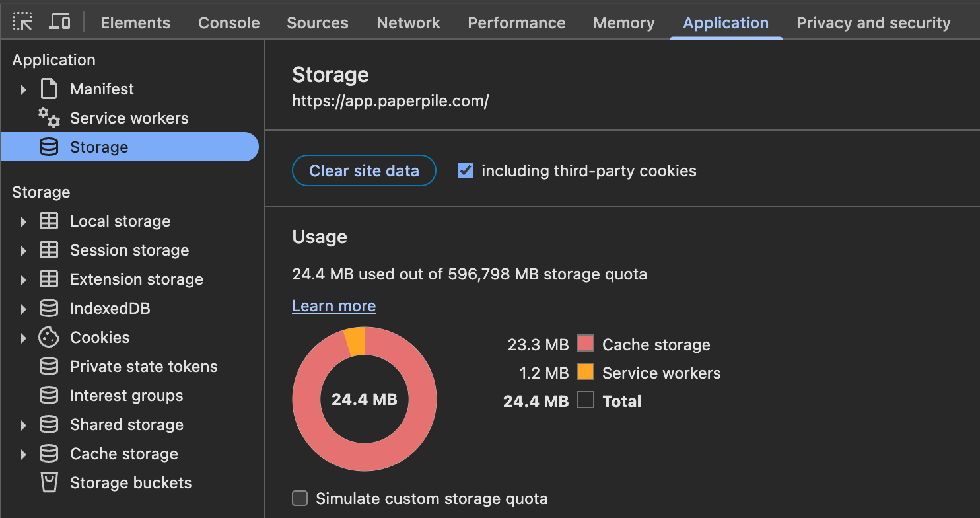Click the Cookies cookie icon
The height and width of the screenshot is (518, 980).
[49, 338]
